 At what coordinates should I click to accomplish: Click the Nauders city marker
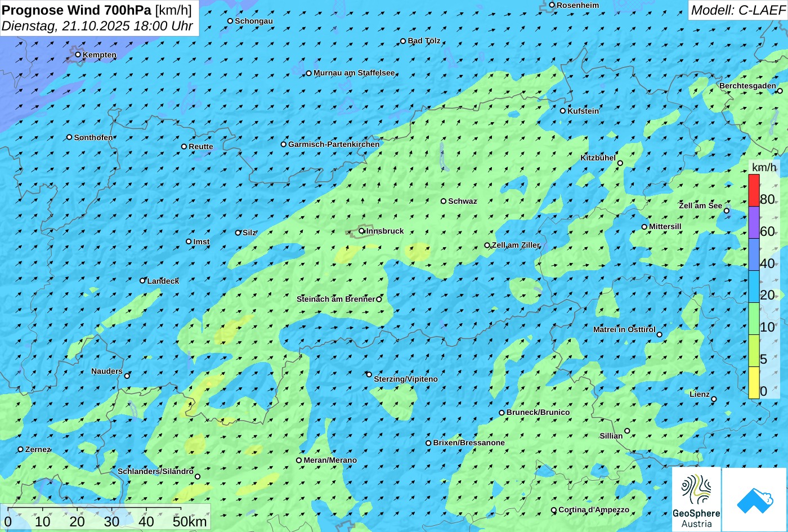127,375
